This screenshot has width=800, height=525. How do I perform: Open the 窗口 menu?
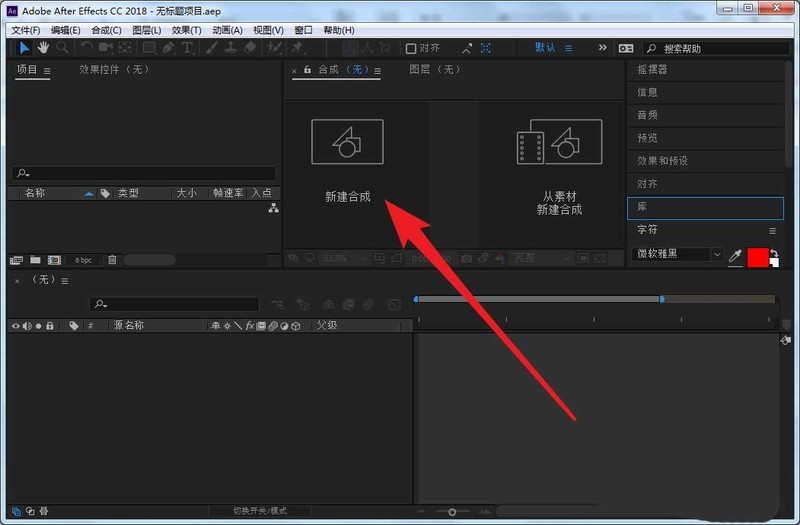coord(304,30)
